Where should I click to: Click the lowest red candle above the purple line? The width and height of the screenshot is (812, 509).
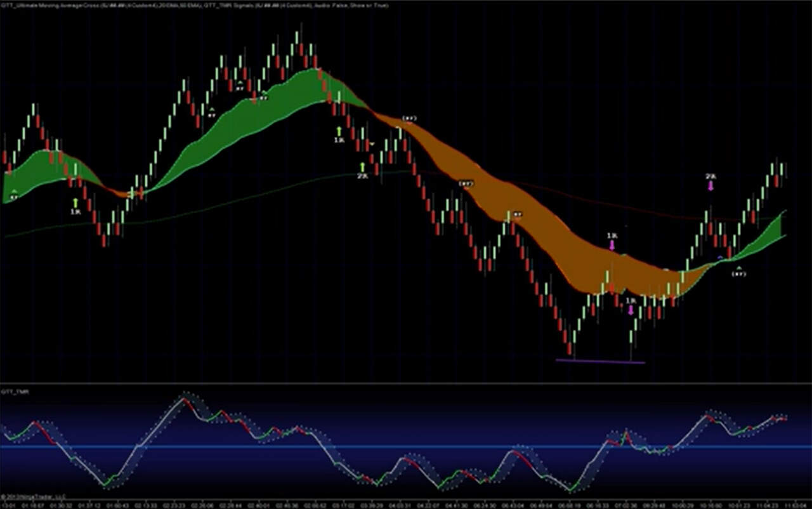click(570, 348)
